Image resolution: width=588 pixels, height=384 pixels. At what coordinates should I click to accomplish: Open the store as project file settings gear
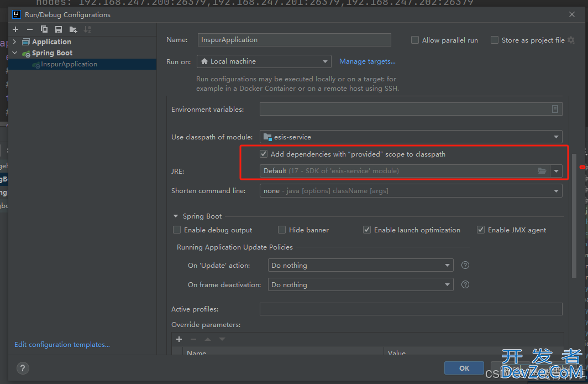571,40
